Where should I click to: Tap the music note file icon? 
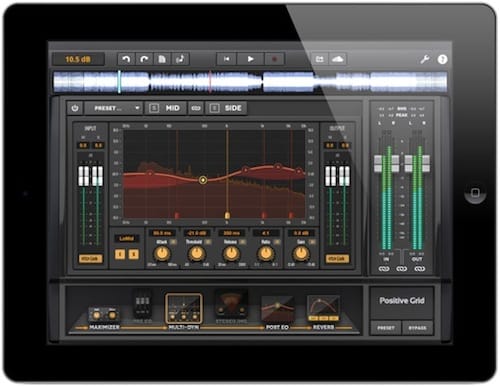click(x=180, y=59)
